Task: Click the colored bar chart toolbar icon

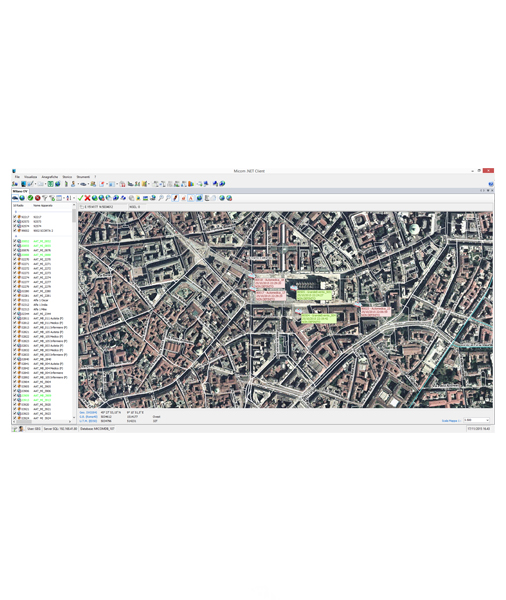Action: [x=191, y=184]
